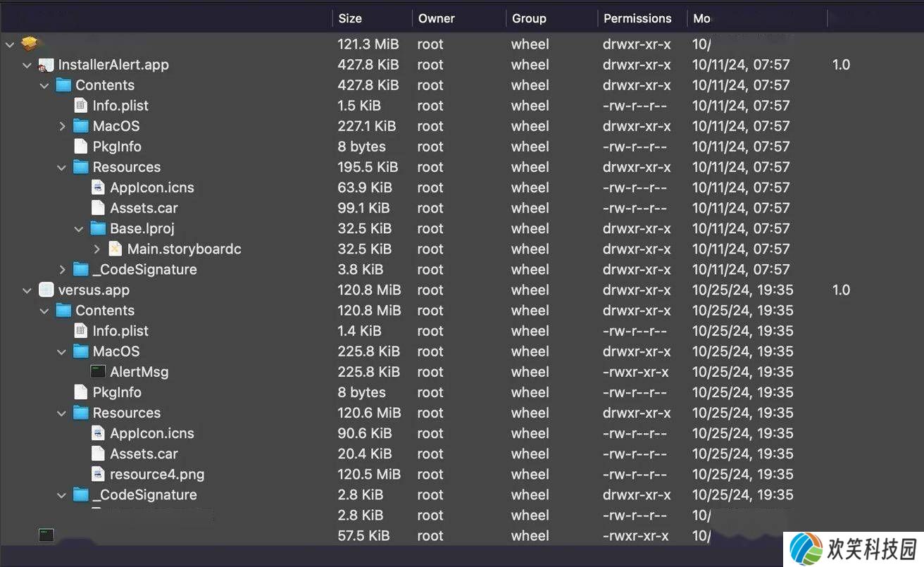Click the PkgInfo file icon dated 10/25/24
The height and width of the screenshot is (567, 924).
[81, 392]
